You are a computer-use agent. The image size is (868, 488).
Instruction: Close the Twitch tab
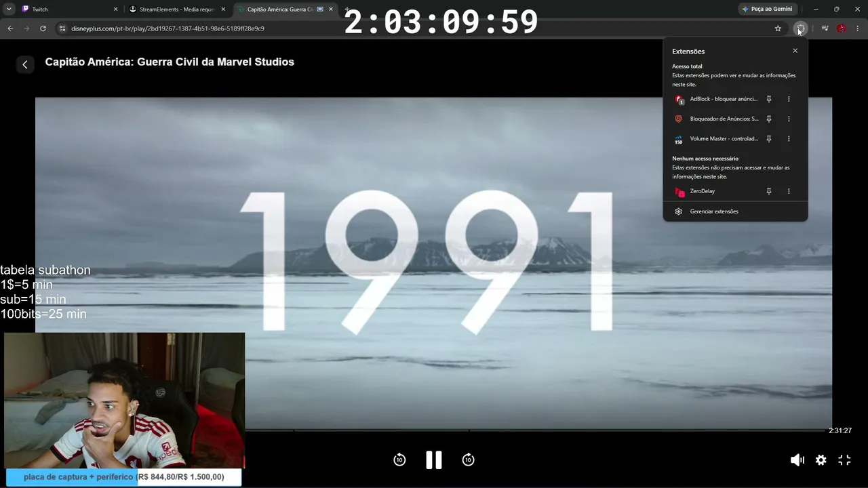pos(115,9)
